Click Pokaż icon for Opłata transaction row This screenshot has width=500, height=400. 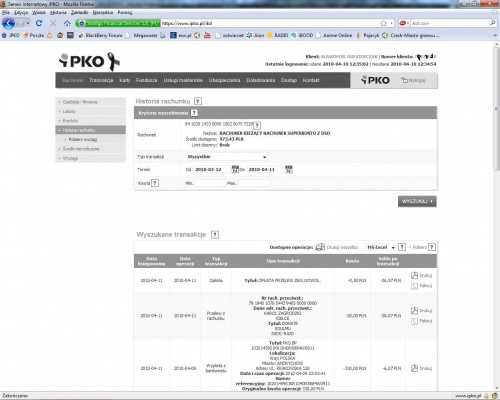[414, 286]
